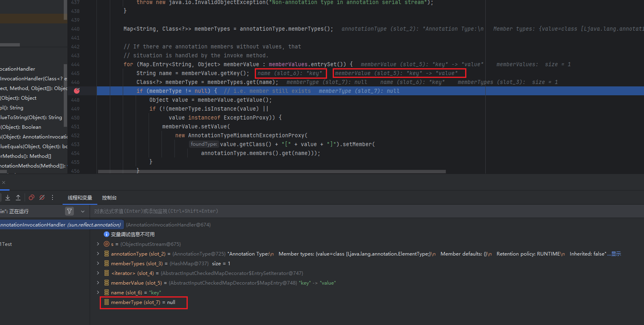Expand the annotationType (slot_2) variable node
This screenshot has height=325, width=644.
coord(98,254)
